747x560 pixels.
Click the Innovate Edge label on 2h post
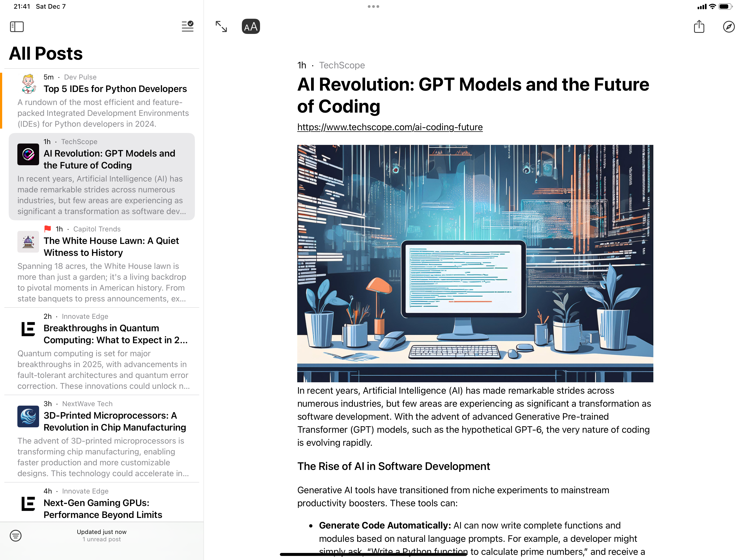(x=85, y=316)
